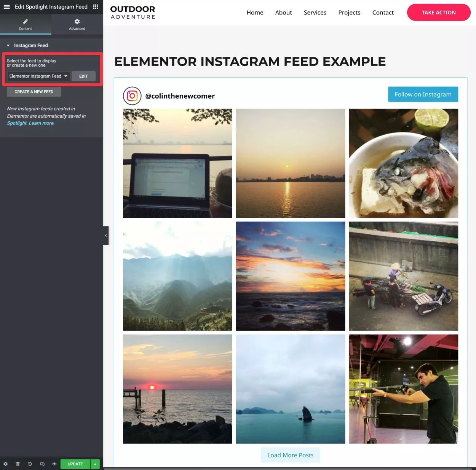
Task: Open the Projects menu item
Action: pos(349,13)
